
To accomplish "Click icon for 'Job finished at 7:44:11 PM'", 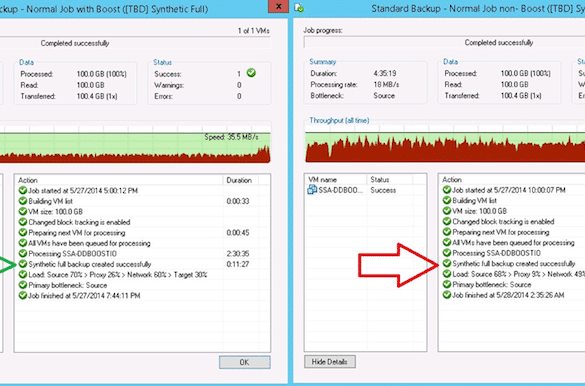I will tap(23, 295).
